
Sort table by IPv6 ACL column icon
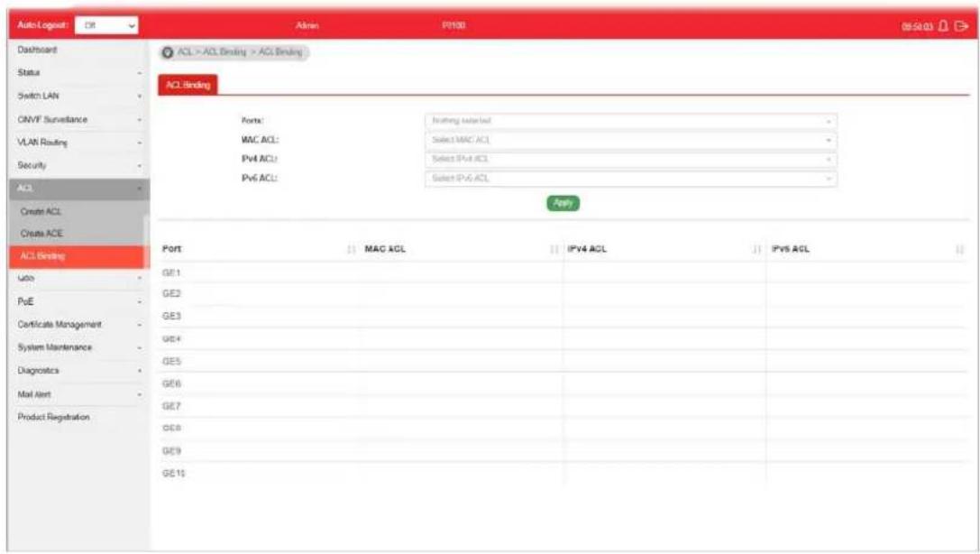pyautogui.click(x=960, y=250)
